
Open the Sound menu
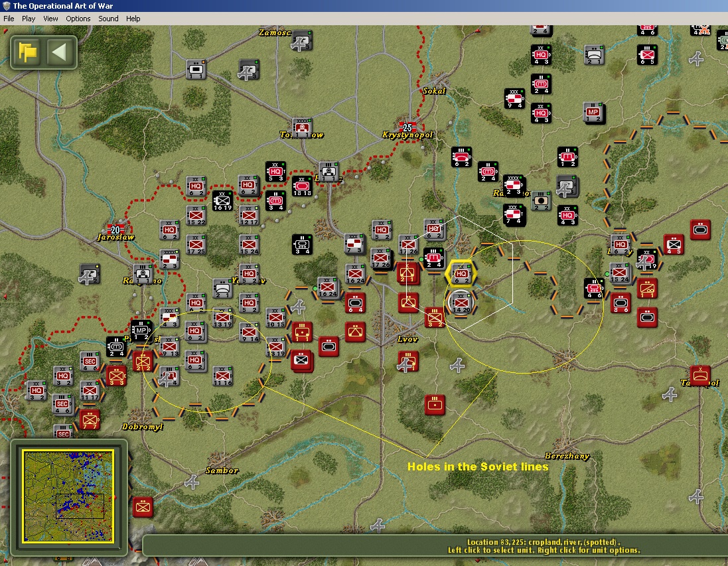click(108, 19)
